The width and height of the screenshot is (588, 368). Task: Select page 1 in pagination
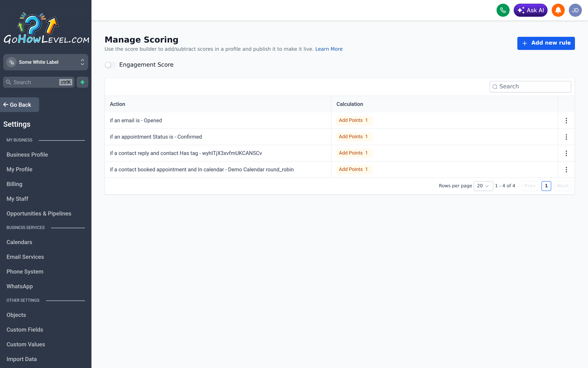click(546, 186)
